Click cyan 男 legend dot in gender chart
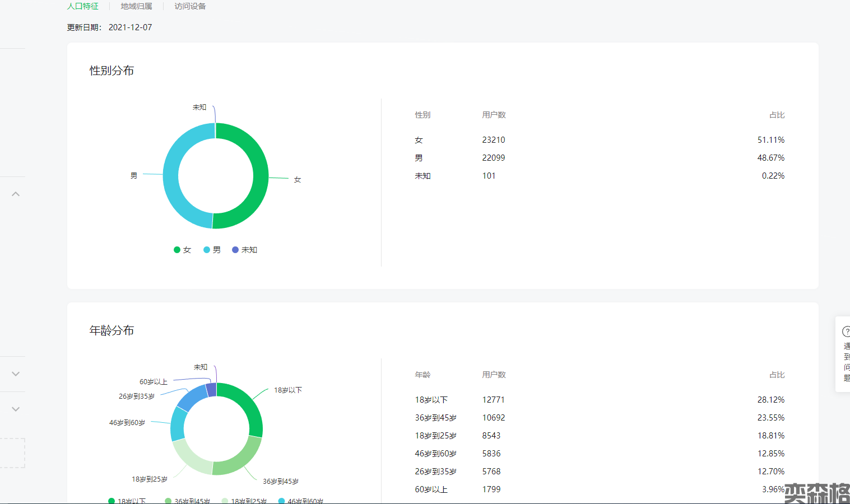The height and width of the screenshot is (504, 850). click(207, 250)
